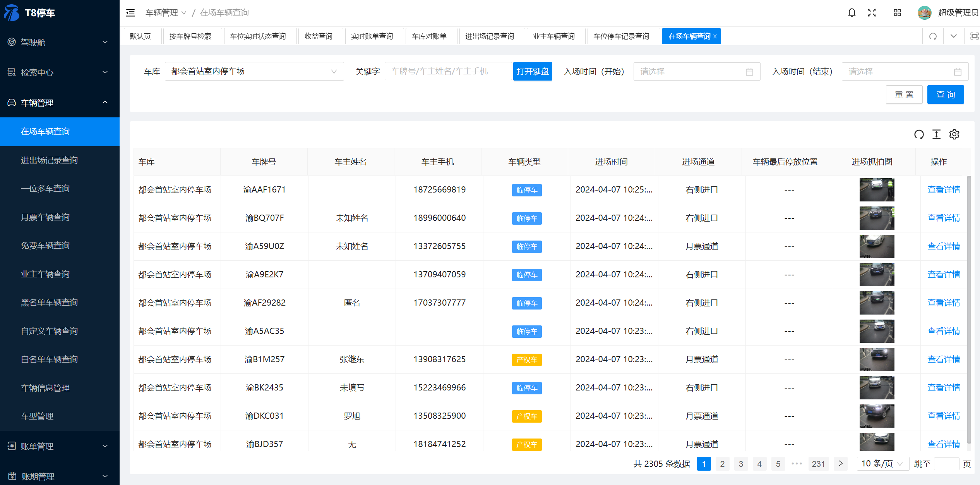The height and width of the screenshot is (485, 980).
Task: Open the notifications bell
Action: coord(852,13)
